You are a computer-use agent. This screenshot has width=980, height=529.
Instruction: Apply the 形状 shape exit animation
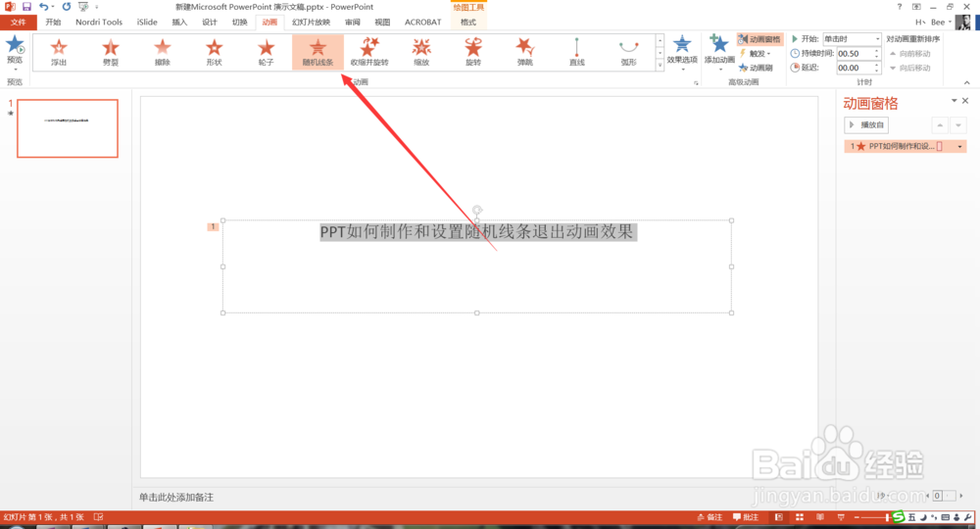215,52
